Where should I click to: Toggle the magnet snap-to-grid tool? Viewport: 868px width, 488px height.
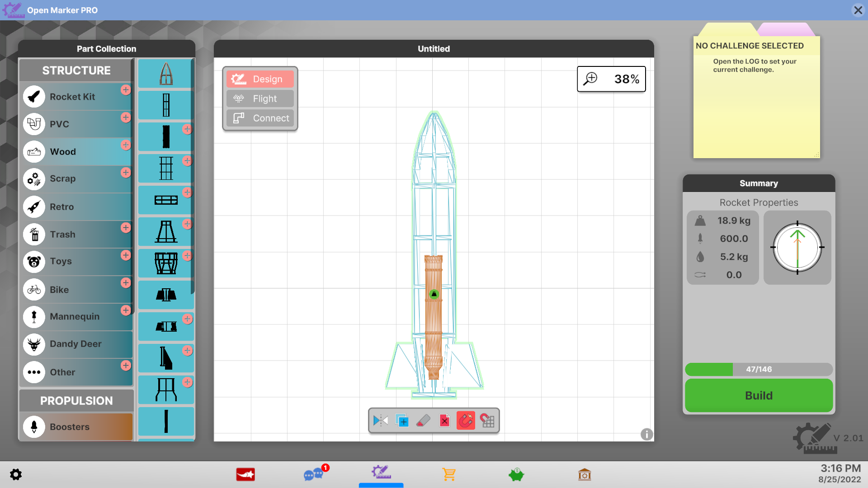point(487,421)
